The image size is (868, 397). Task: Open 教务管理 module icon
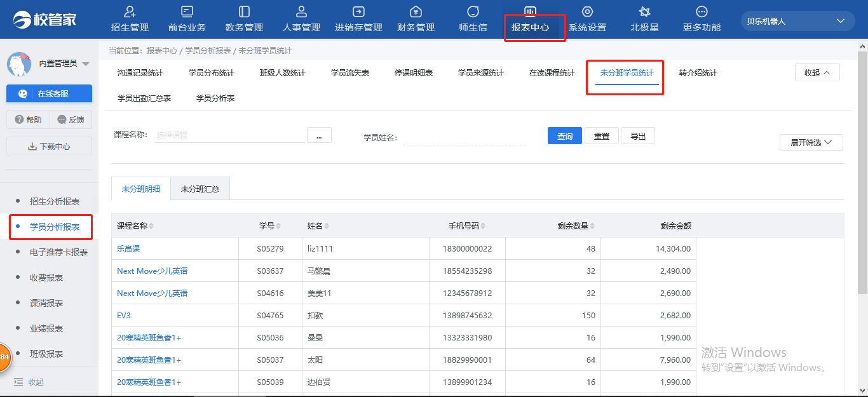click(244, 11)
